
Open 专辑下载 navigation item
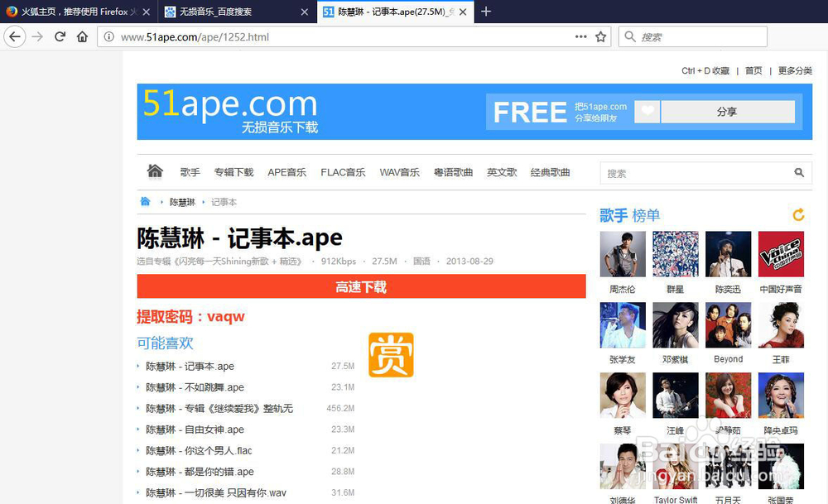click(x=234, y=172)
